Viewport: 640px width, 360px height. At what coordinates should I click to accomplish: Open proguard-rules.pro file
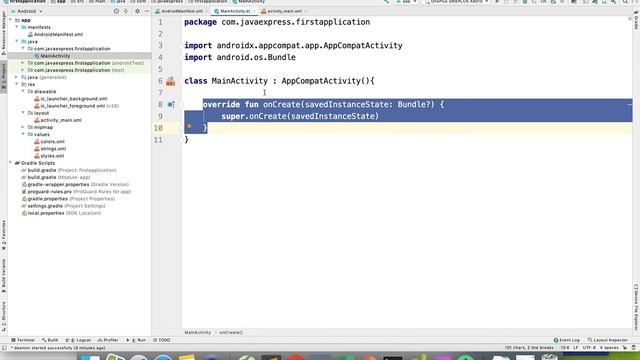pos(76,191)
